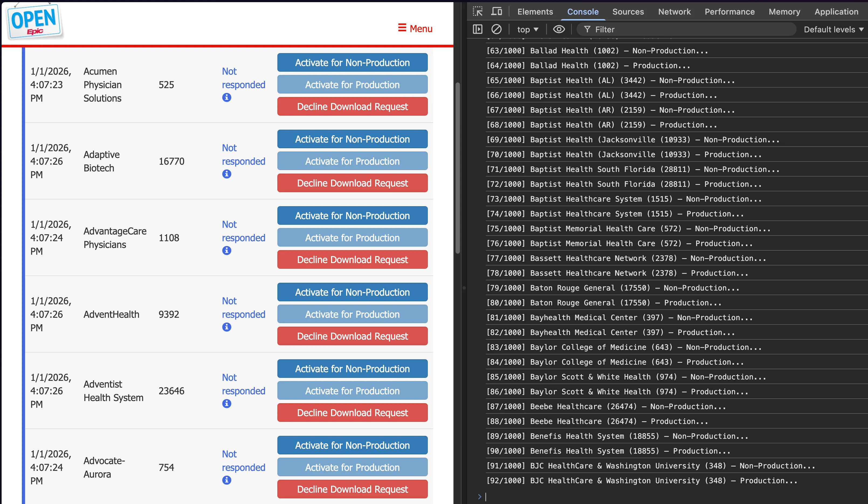Show the console sidebar icon
This screenshot has width=868, height=504.
[x=477, y=29]
